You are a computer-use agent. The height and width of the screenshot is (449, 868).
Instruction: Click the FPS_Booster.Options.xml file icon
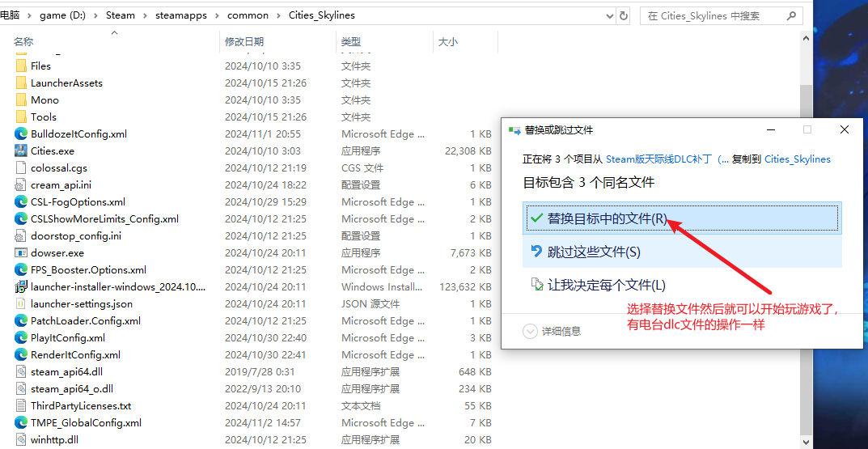pos(21,270)
